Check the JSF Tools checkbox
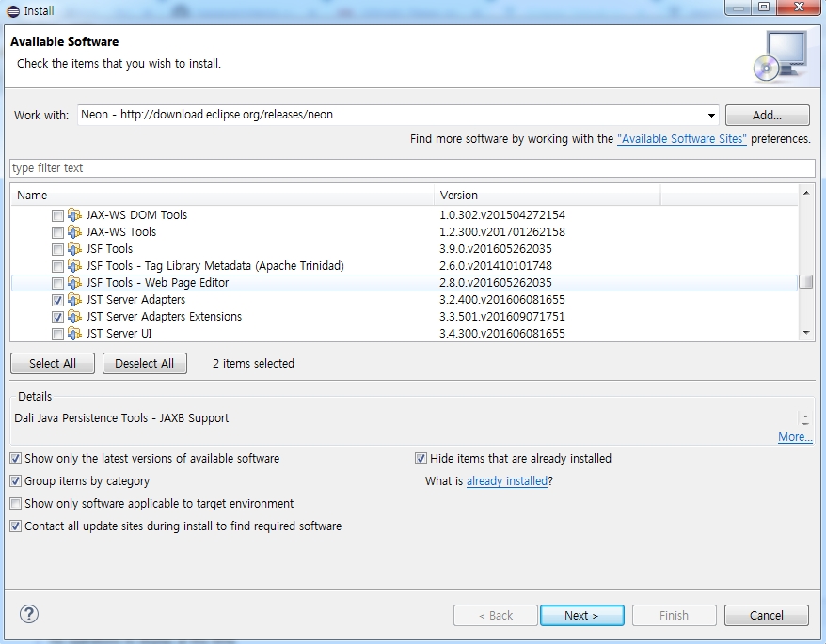Viewport: 826px width, 644px height. pos(57,249)
